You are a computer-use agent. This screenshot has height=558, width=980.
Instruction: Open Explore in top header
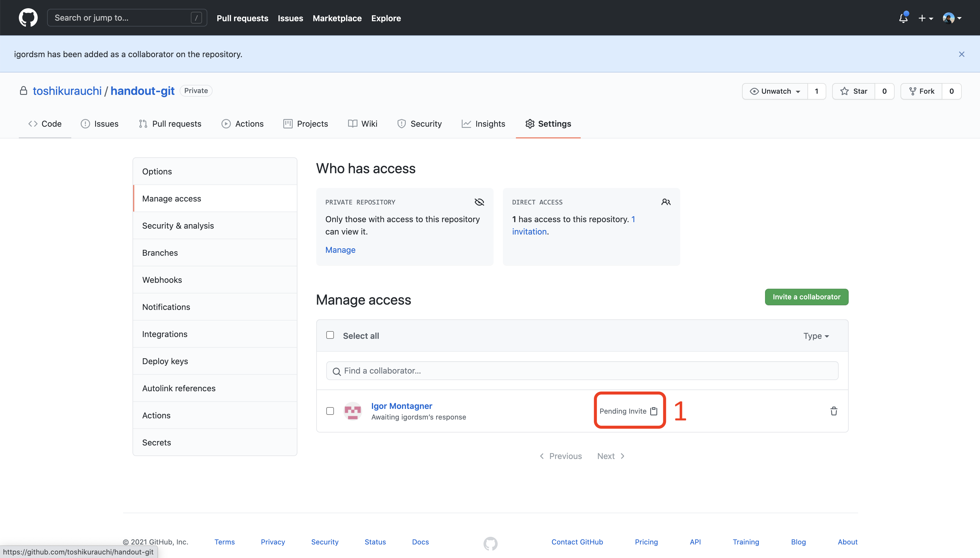point(386,18)
